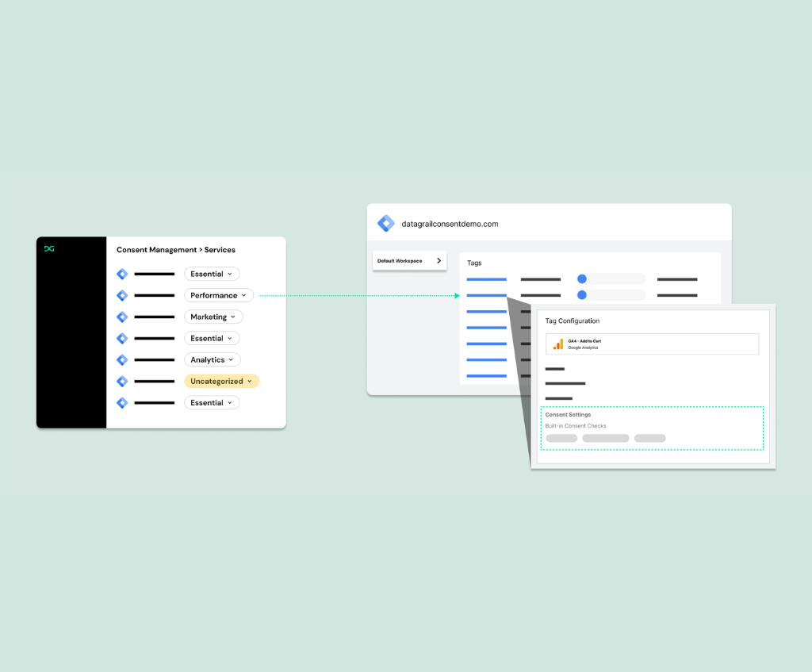812x672 pixels.
Task: Click the Tag Manager icon beside the Analytics row
Action: click(122, 359)
